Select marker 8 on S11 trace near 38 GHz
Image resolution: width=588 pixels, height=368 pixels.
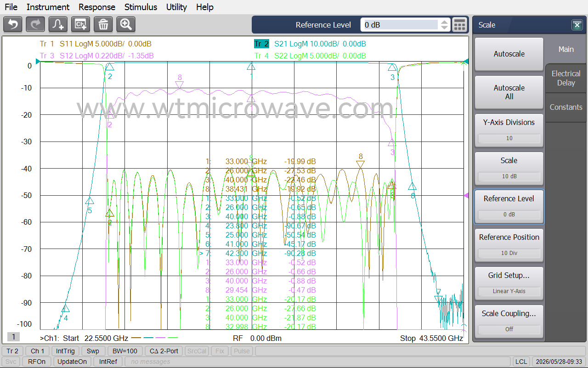361,164
